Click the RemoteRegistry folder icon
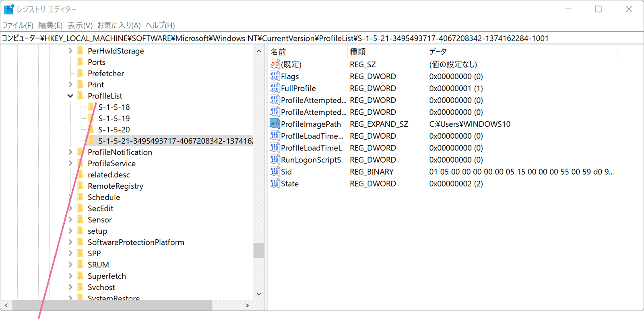This screenshot has width=644, height=319. tap(80, 186)
